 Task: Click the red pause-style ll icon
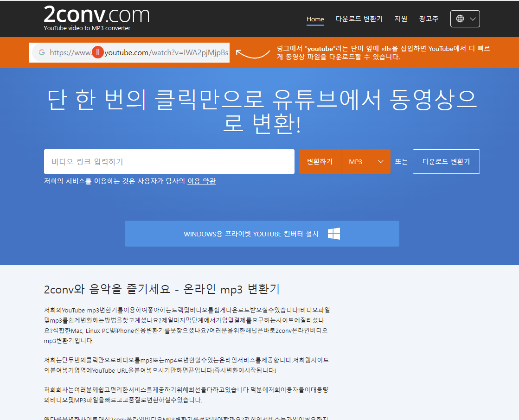pos(98,52)
